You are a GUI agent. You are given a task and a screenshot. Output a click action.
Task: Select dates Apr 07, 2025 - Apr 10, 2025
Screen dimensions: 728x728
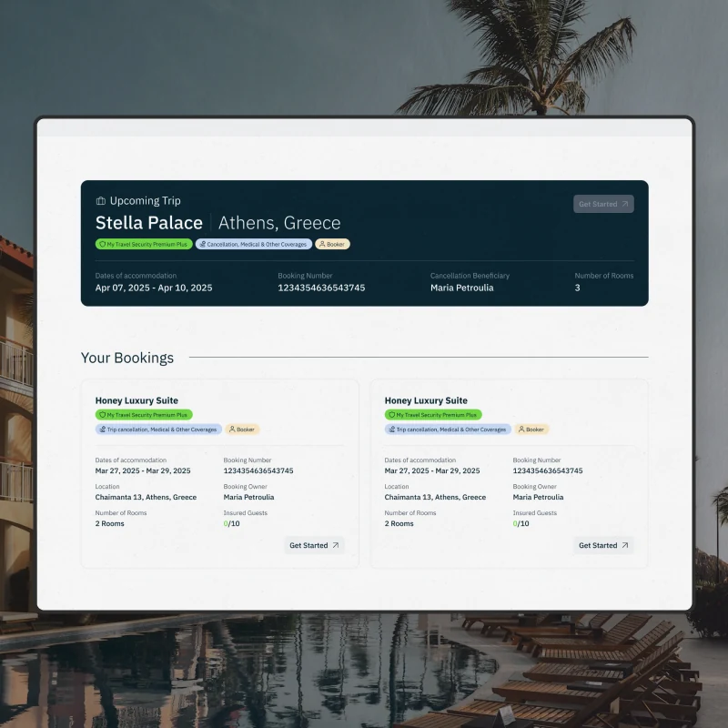click(x=154, y=288)
